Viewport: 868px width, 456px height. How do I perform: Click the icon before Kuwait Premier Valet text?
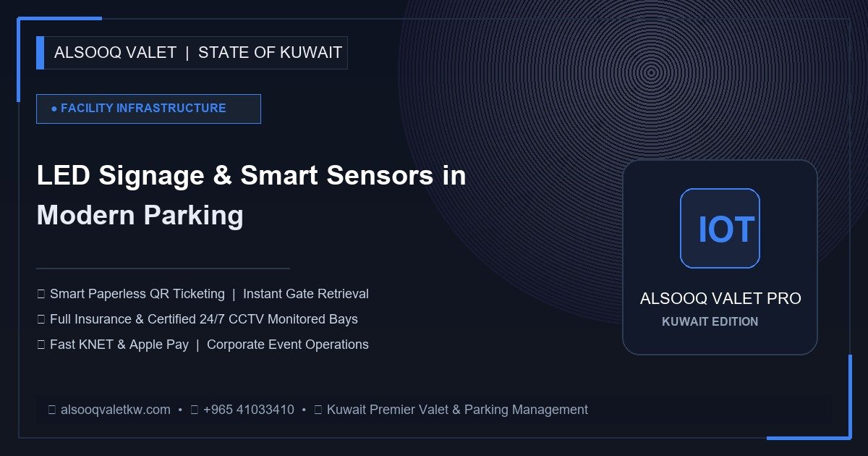318,410
